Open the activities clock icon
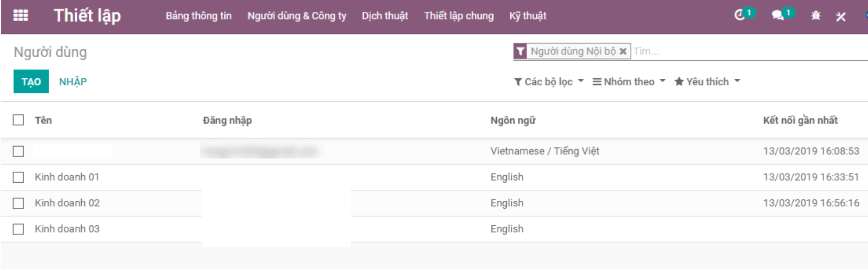 point(740,16)
